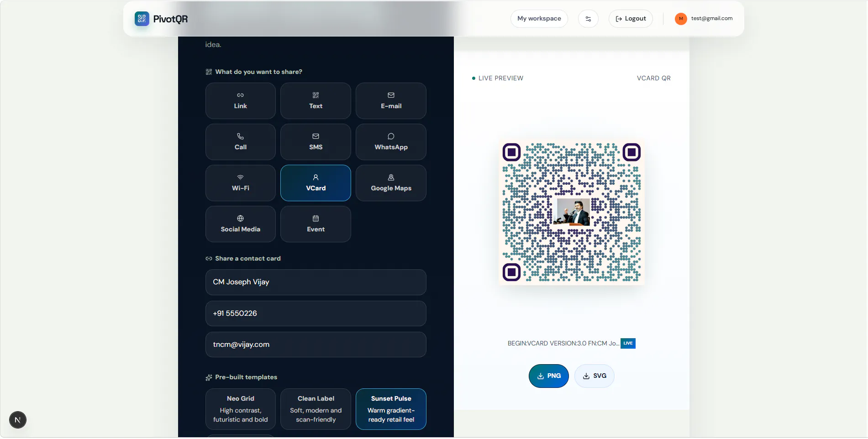
Task: Download the QR code as PNG
Action: tap(549, 376)
